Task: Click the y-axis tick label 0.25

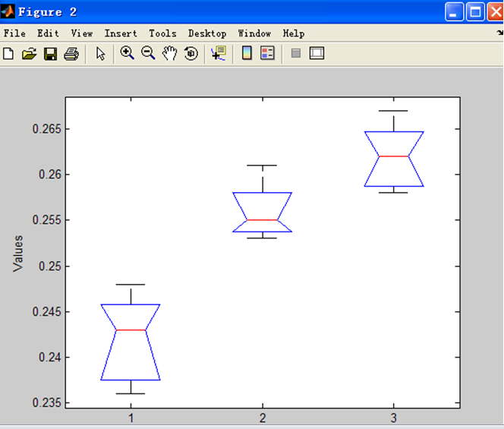Action: coord(50,267)
